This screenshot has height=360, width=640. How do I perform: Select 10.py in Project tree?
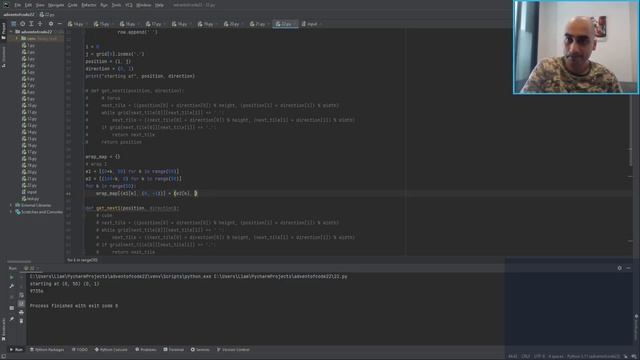[29, 105]
